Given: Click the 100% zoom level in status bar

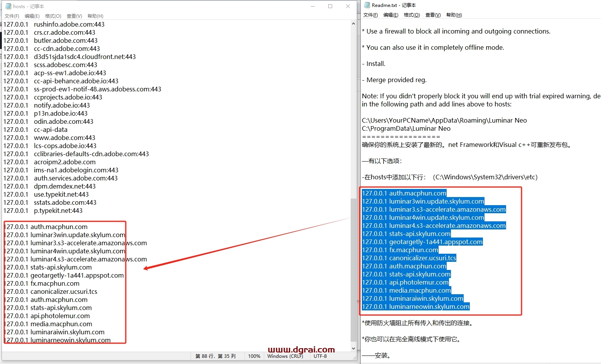Looking at the screenshot, I should tap(254, 356).
